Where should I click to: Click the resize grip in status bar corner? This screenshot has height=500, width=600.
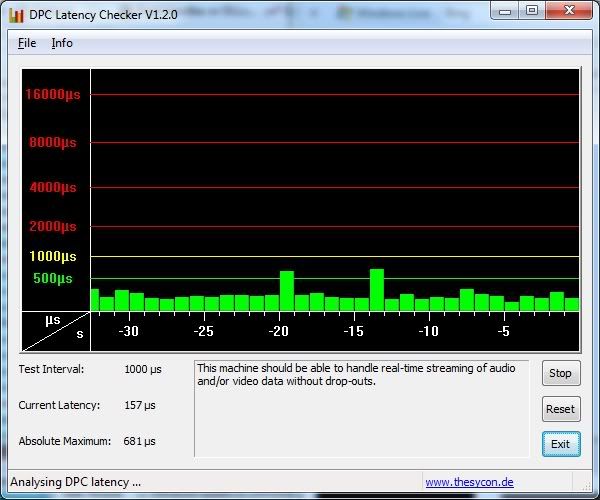pyautogui.click(x=586, y=486)
